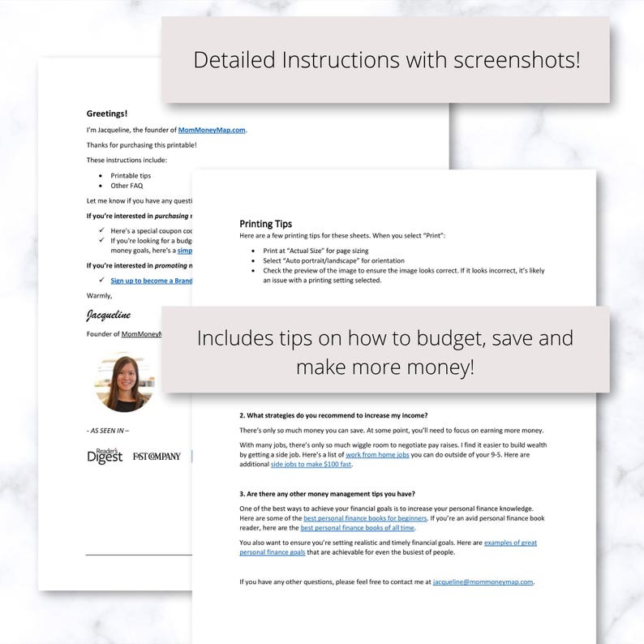Image resolution: width=644 pixels, height=644 pixels.
Task: Click Jacqueline's circular profile photo
Action: (124, 382)
